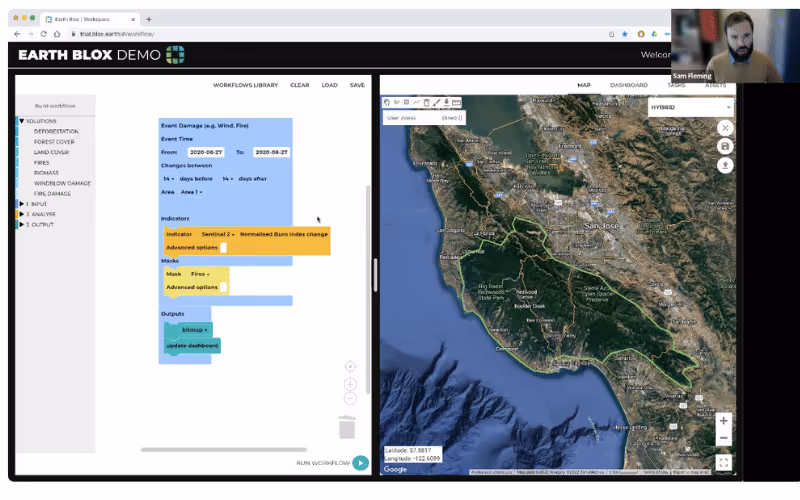
Task: Click the round X button on map
Action: point(725,128)
